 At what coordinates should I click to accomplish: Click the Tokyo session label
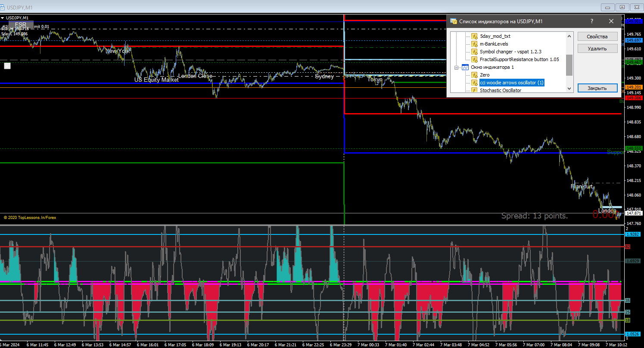coord(375,79)
